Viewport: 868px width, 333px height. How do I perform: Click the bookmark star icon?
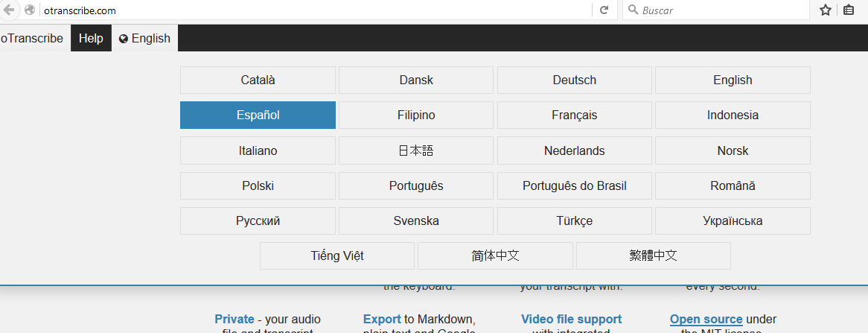825,10
